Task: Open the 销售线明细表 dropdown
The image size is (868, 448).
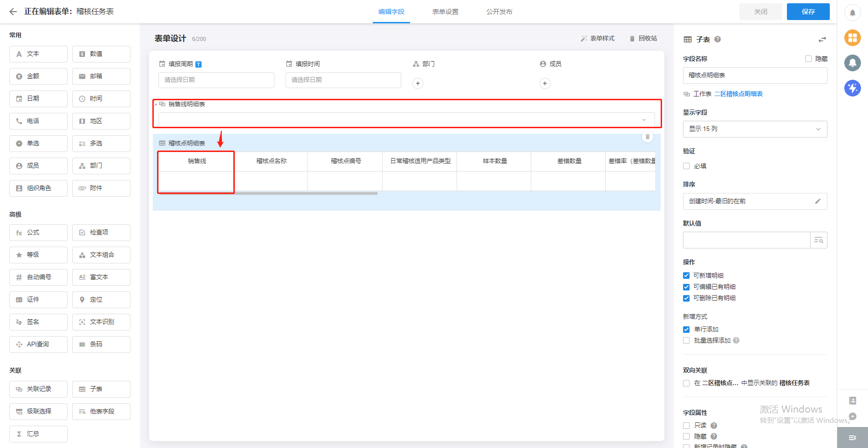Action: pos(406,120)
